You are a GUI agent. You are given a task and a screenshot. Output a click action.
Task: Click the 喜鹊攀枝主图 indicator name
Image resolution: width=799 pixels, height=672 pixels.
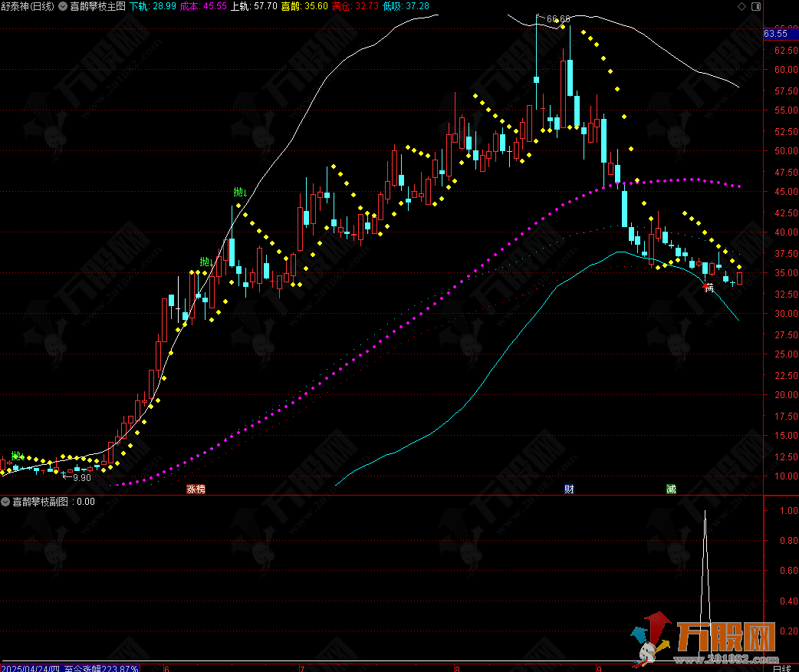pyautogui.click(x=97, y=5)
